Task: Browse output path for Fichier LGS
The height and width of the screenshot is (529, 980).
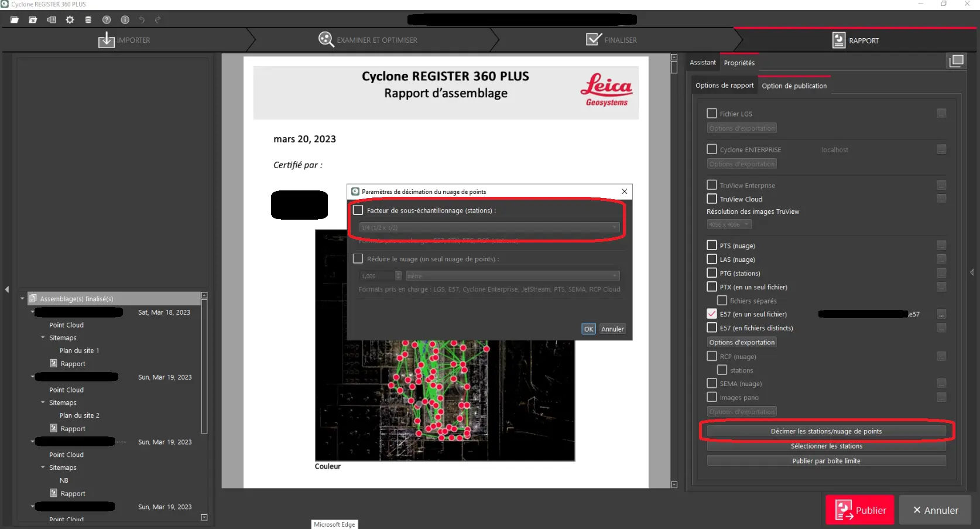Action: click(941, 114)
